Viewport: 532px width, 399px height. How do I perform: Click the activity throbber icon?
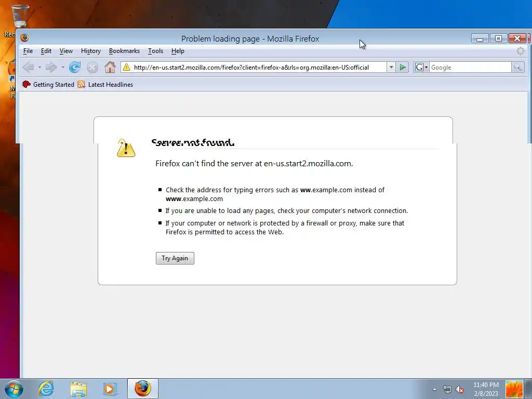click(x=520, y=51)
